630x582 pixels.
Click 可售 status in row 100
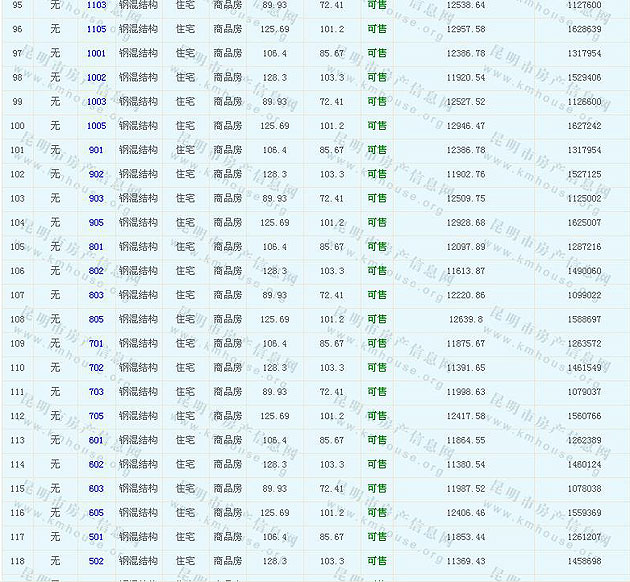(x=377, y=126)
